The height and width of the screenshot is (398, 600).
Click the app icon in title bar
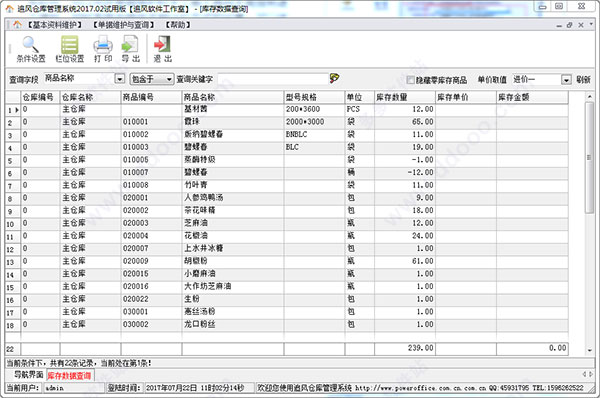9,8
